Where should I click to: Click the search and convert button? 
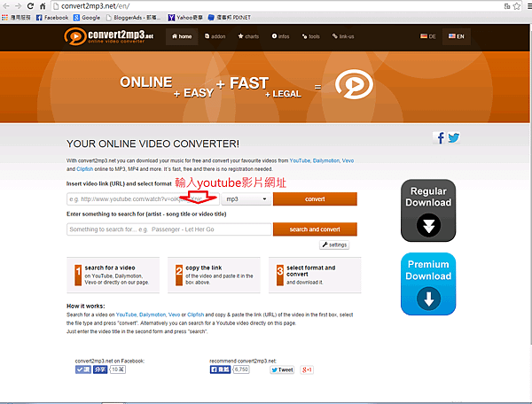[315, 229]
